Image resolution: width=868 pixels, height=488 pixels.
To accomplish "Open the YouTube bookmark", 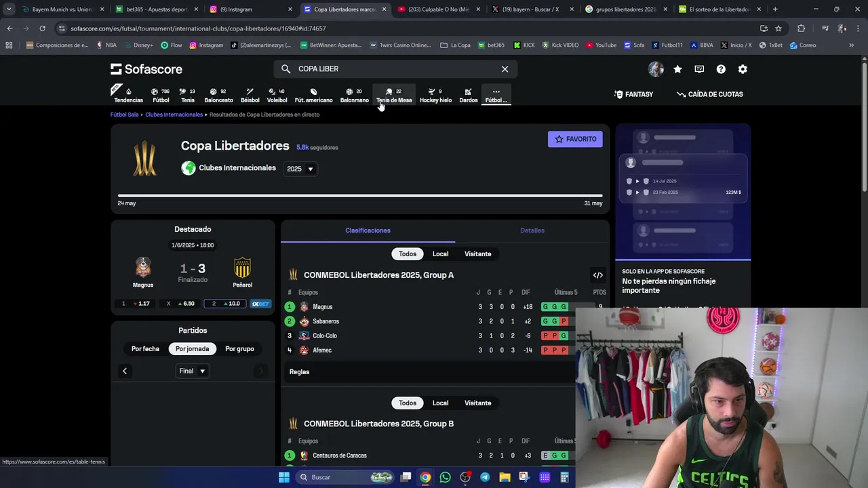I will click(x=601, y=45).
